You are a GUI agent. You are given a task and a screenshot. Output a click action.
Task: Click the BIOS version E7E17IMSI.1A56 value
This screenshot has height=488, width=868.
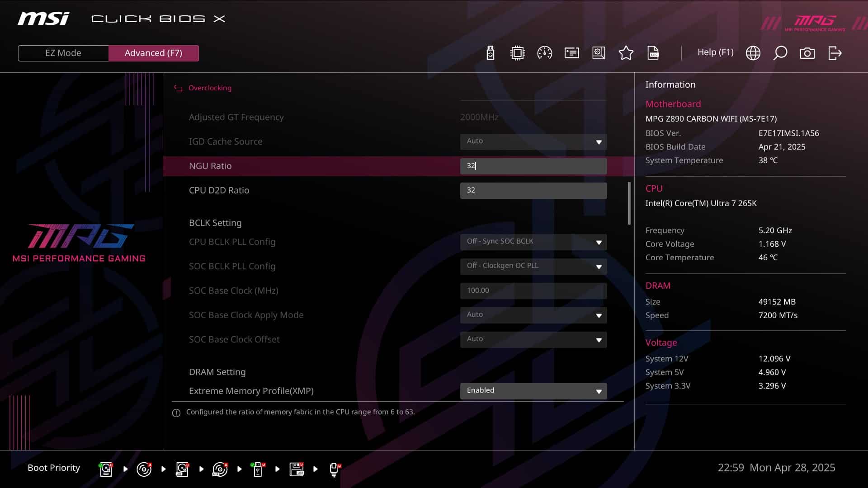click(x=788, y=133)
